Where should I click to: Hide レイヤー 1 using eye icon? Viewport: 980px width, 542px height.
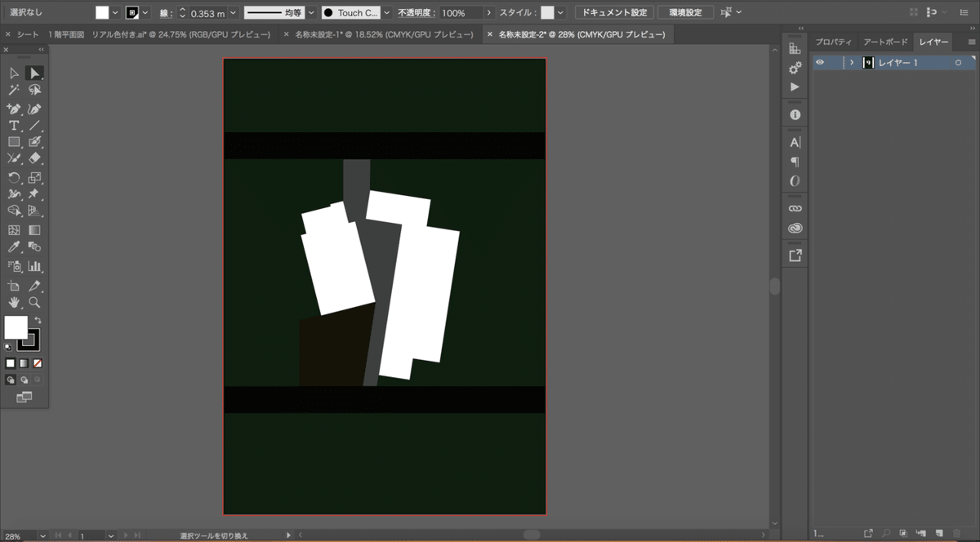820,63
